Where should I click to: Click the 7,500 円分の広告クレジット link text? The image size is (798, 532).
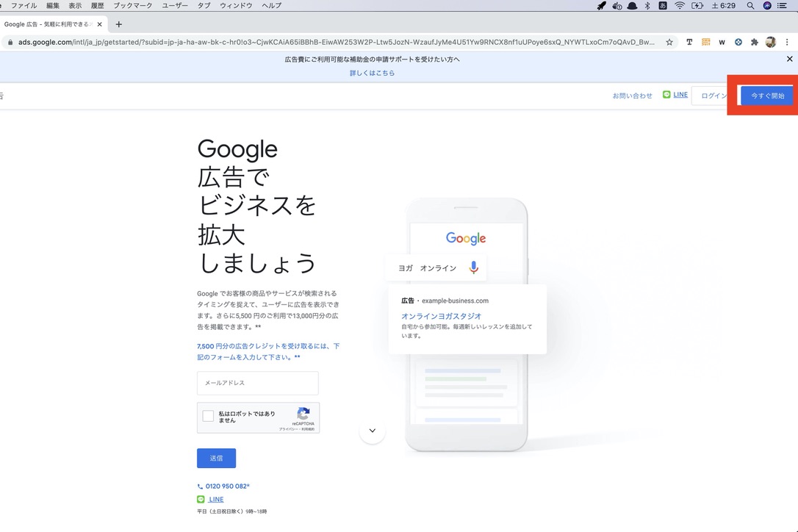[268, 351]
